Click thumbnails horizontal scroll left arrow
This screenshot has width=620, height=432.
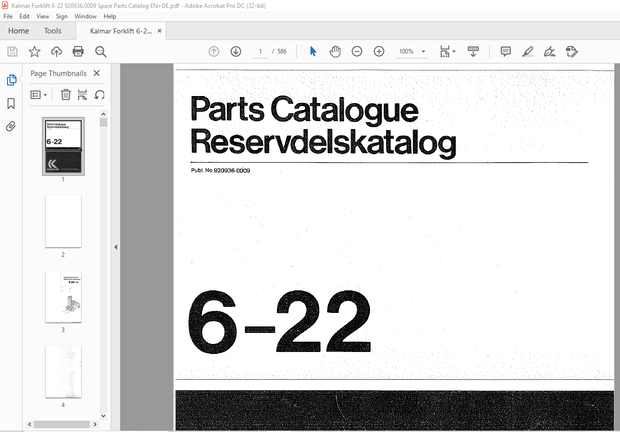coord(30,424)
